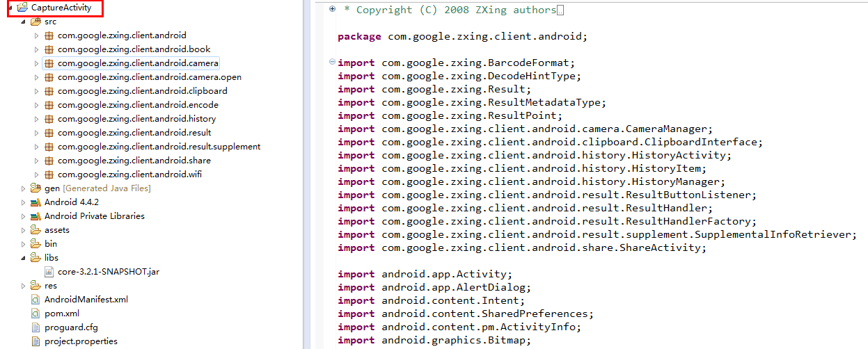868x349 pixels.
Task: Select AndroidManifest.xml in the tree
Action: [86, 300]
